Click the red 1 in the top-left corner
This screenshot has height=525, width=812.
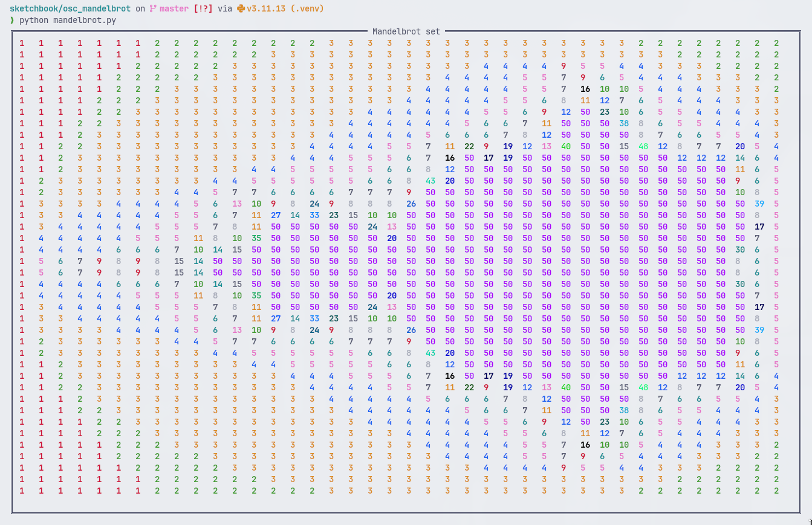(22, 43)
